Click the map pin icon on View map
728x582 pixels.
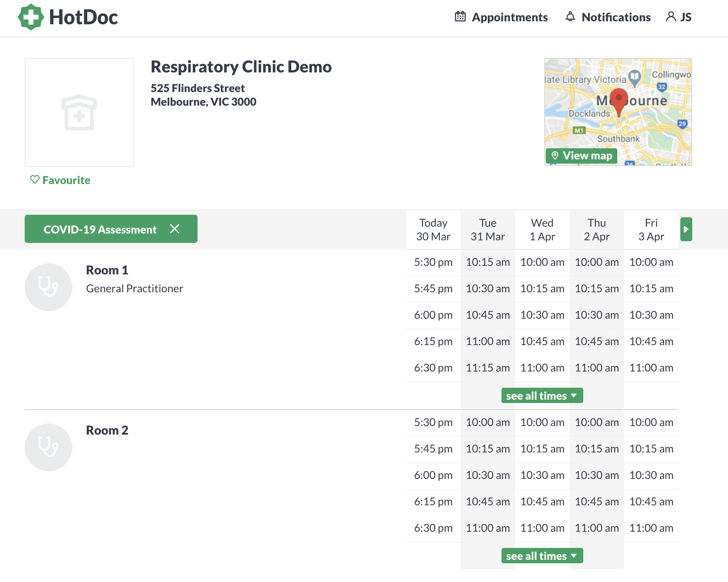click(x=556, y=156)
